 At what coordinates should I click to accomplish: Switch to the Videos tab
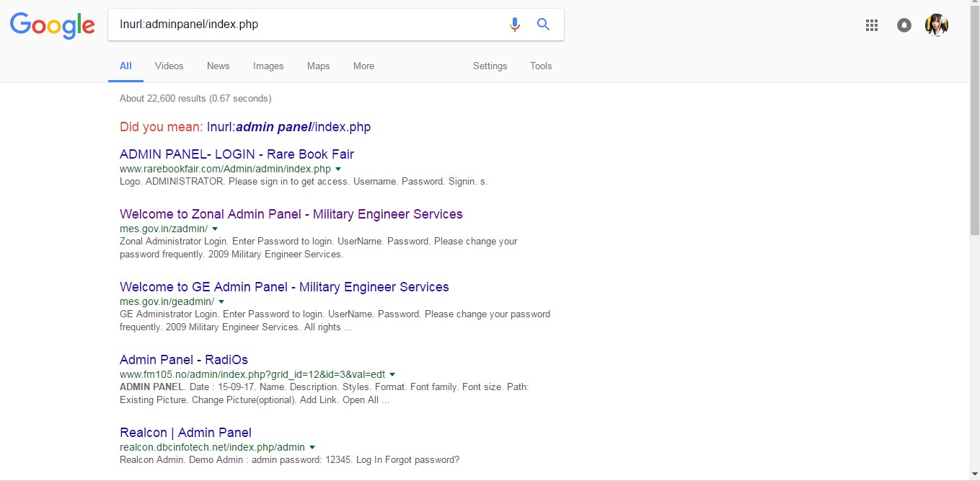coord(169,66)
